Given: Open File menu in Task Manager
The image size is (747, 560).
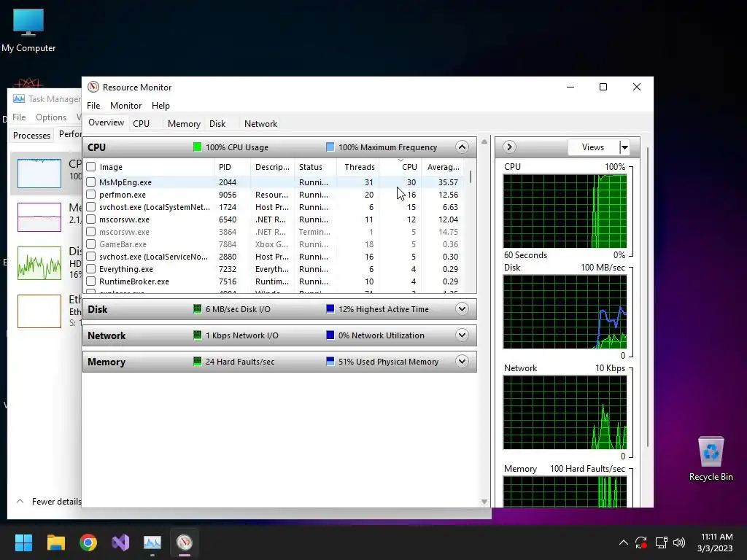Looking at the screenshot, I should point(19,117).
